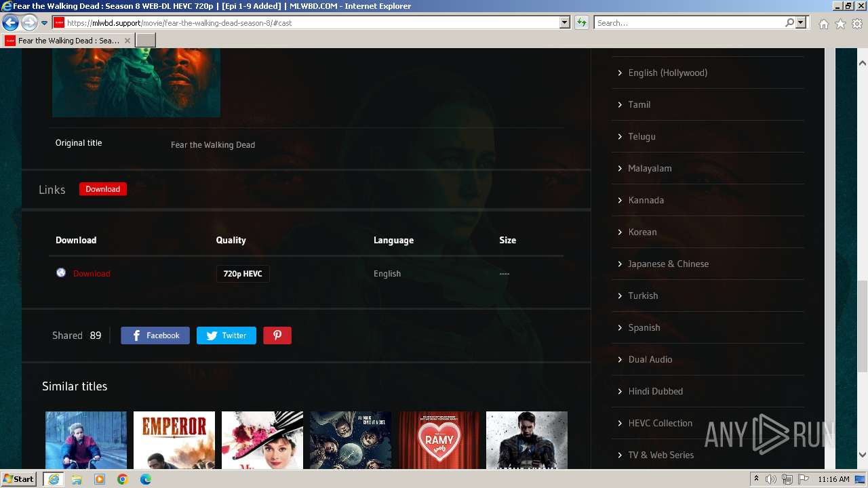This screenshot has height=488, width=868.
Task: Click the globe icon beside Download link
Action: pyautogui.click(x=61, y=272)
